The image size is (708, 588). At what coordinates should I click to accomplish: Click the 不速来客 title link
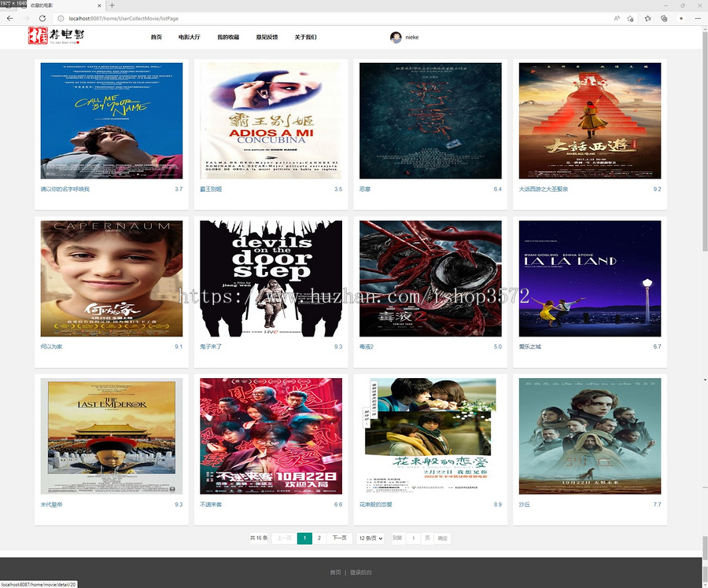click(211, 505)
